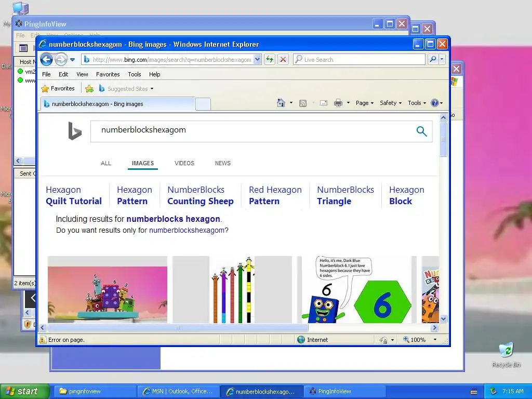Click the horizontal scrollbar right arrow
Viewport: 532px width, 399px height.
coord(435,327)
